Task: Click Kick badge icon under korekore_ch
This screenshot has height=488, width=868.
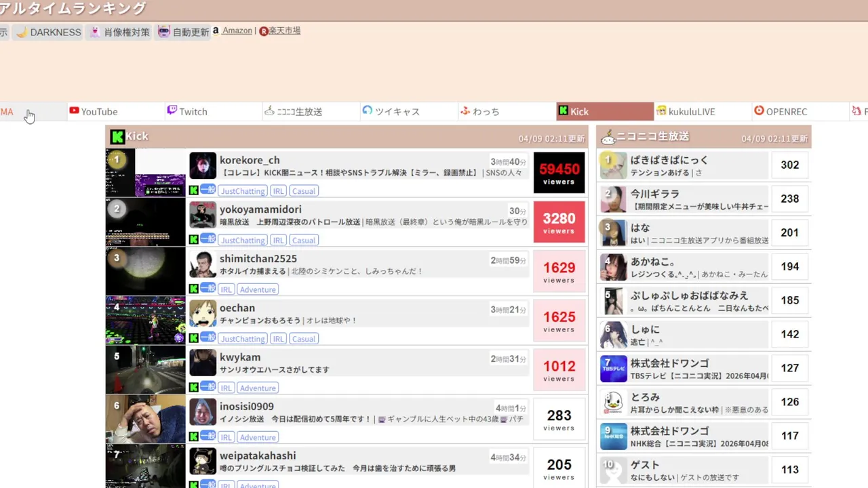Action: 194,190
